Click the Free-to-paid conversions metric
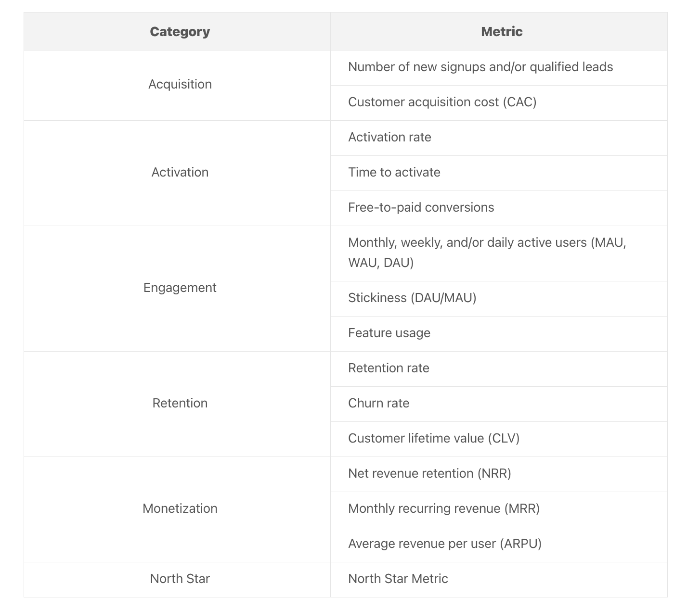Screen dimensions: 700x609 (x=421, y=207)
